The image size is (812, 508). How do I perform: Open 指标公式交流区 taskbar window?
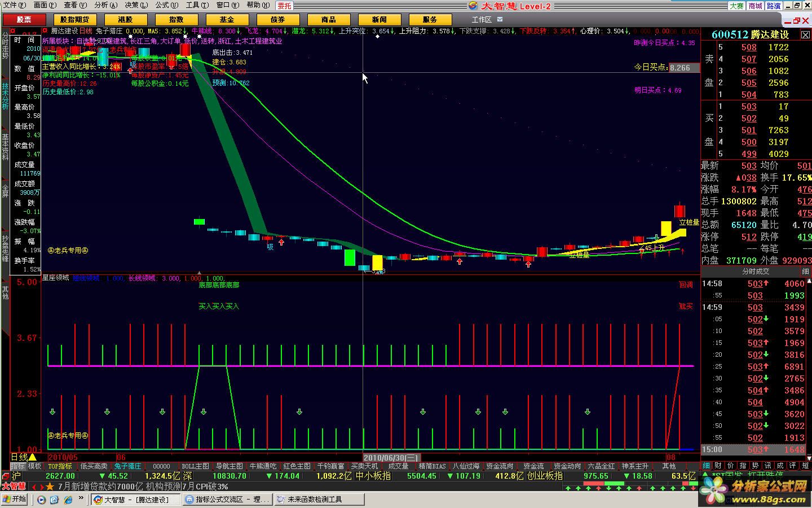click(x=227, y=500)
